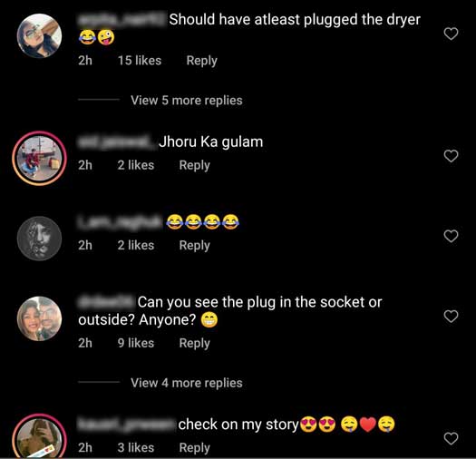Reply to 'check on my story' comment

click(194, 448)
